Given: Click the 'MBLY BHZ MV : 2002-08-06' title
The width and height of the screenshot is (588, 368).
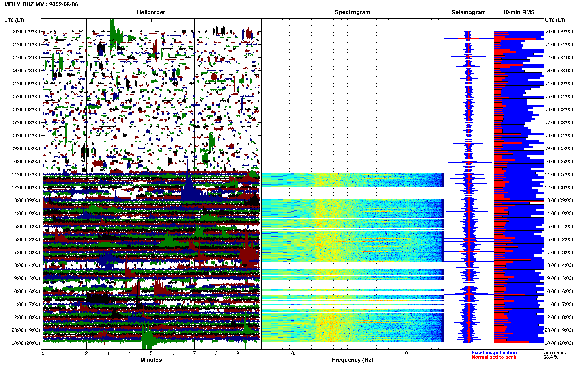Looking at the screenshot, I should (x=41, y=4).
